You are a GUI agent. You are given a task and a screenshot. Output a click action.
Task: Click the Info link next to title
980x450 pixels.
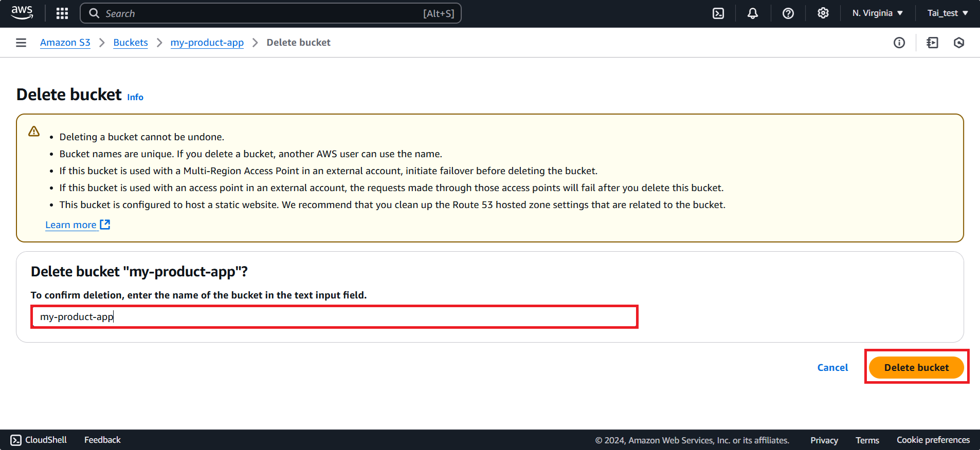[135, 97]
